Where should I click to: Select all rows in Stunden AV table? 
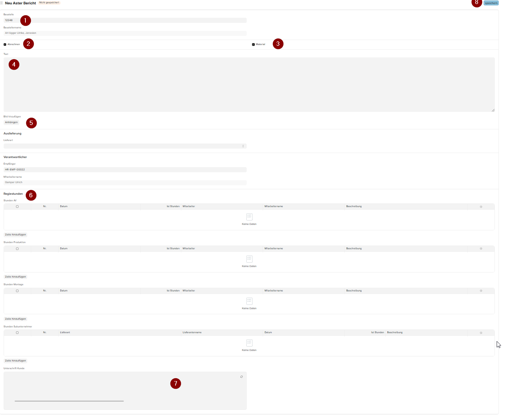17,207
